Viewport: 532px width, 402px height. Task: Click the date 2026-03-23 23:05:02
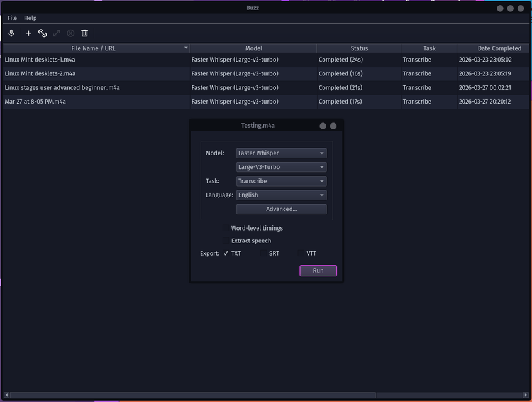click(485, 60)
